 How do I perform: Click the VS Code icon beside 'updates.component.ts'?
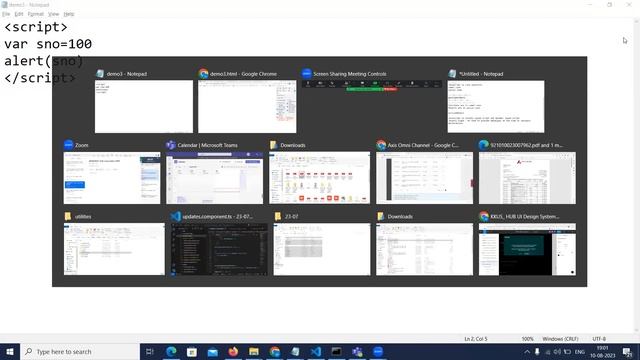pyautogui.click(x=176, y=216)
